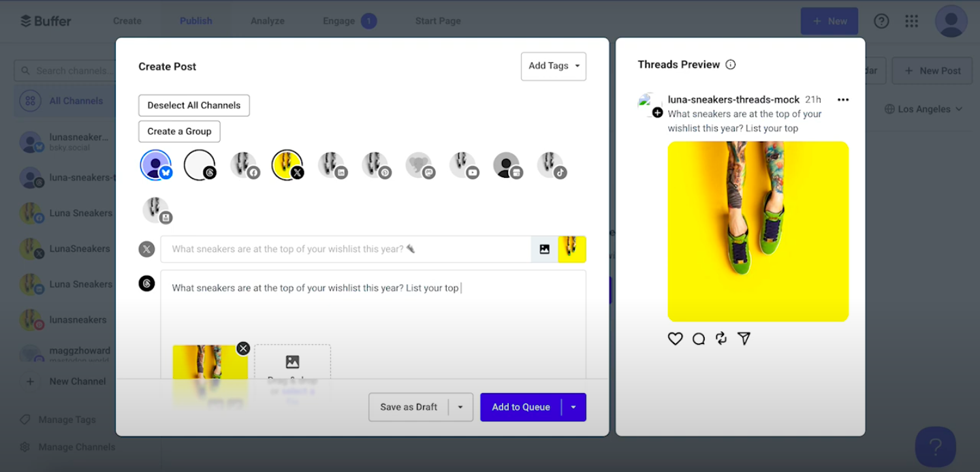Click the Manage Channels link
The width and height of the screenshot is (980, 472).
(x=77, y=447)
